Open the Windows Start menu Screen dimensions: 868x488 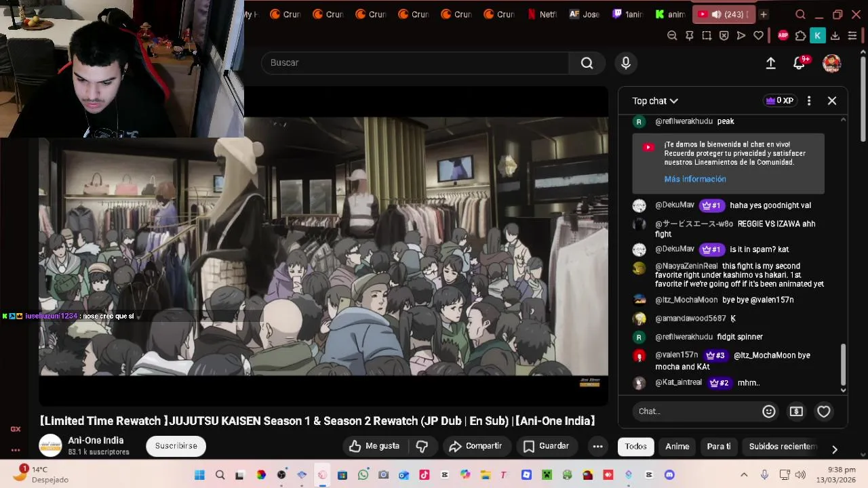(x=199, y=475)
